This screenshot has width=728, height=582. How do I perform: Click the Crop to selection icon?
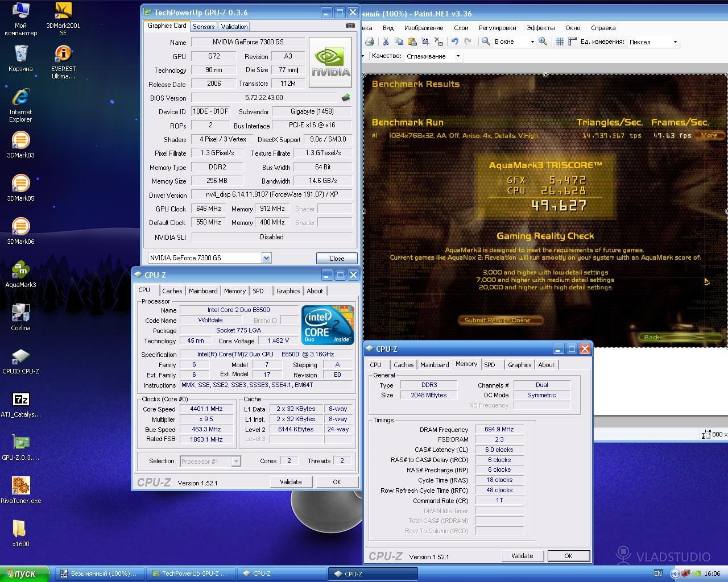pyautogui.click(x=425, y=41)
